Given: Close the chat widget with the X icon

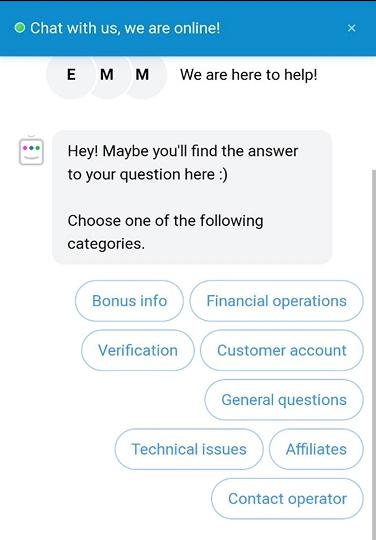Looking at the screenshot, I should pos(351,28).
